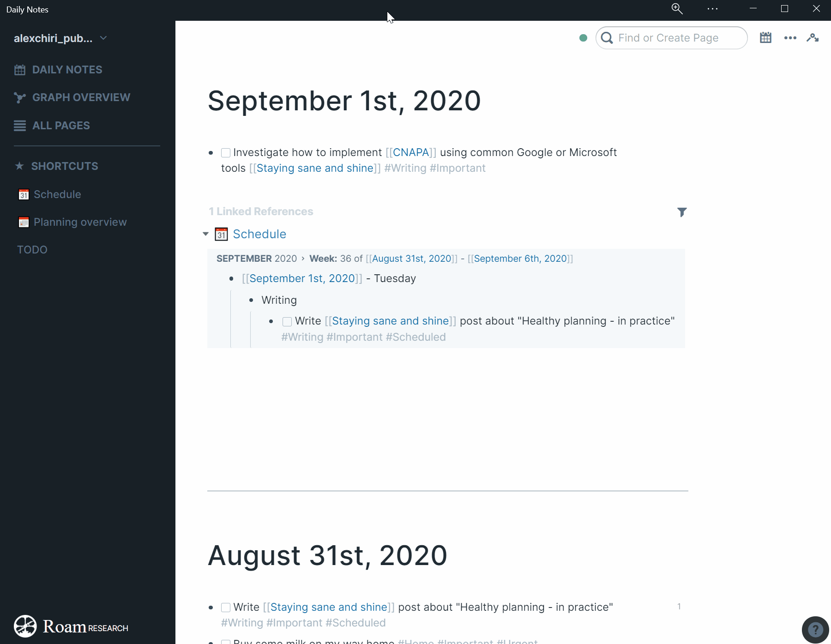
Task: Click the filter icon for Linked References
Action: [681, 212]
